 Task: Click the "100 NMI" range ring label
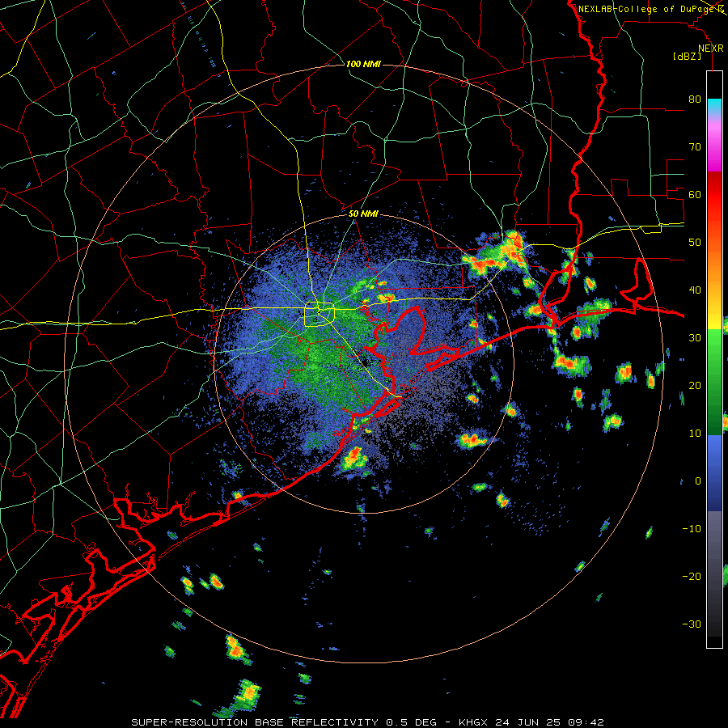363,64
